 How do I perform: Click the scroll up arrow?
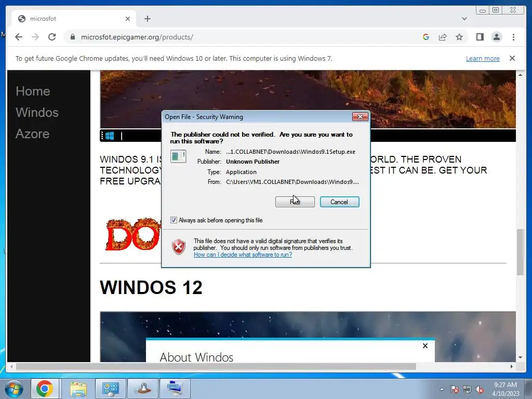[520, 75]
